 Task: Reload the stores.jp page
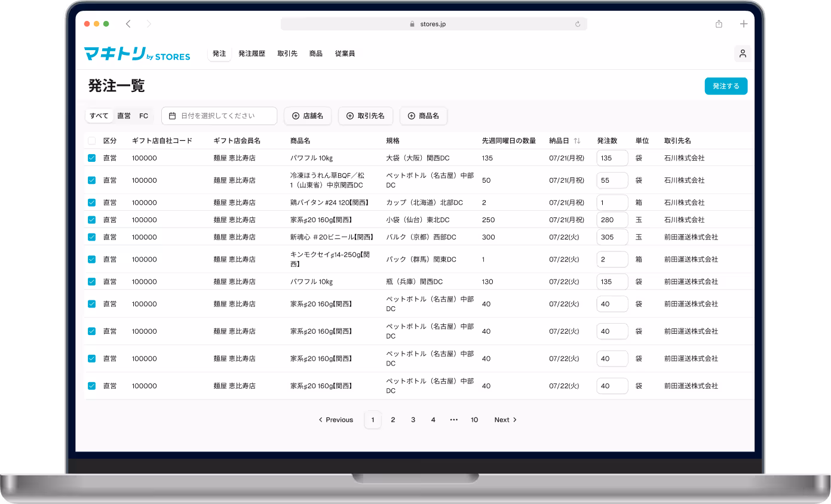[578, 24]
